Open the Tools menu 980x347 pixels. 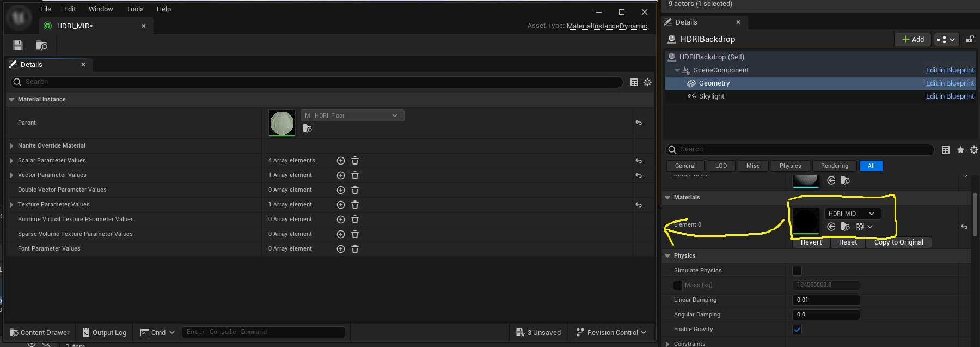click(x=134, y=9)
